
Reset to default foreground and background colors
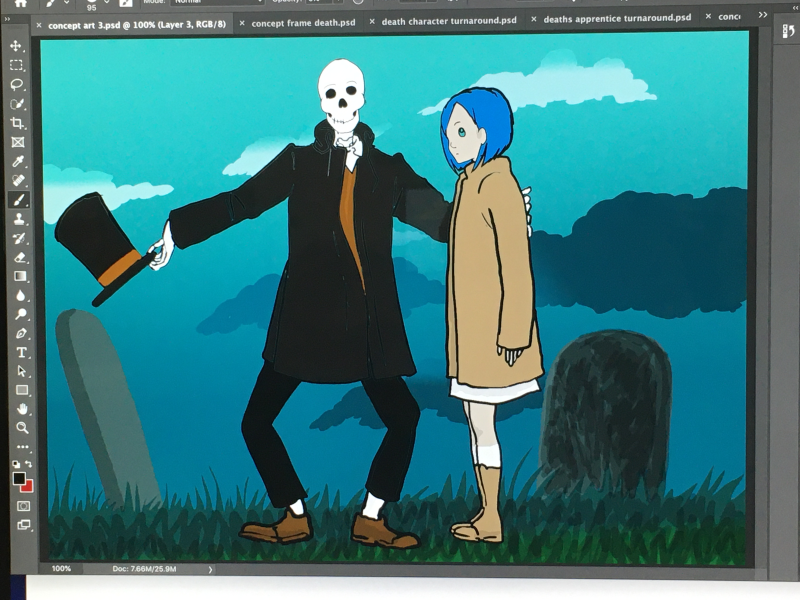pos(16,465)
